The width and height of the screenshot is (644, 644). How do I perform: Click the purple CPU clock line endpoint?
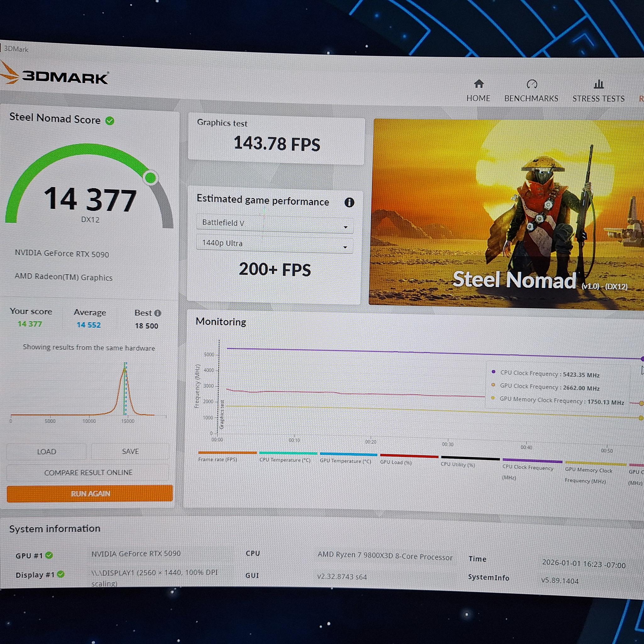tap(642, 359)
